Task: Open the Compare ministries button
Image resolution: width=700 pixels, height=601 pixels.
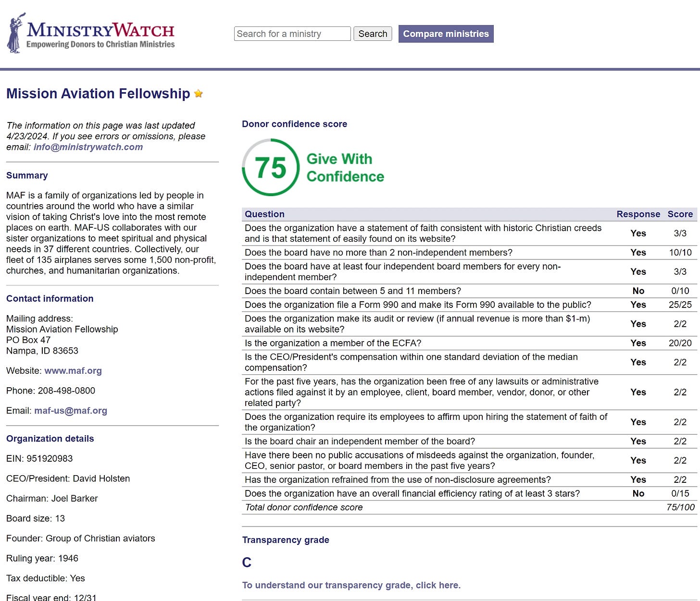Action: click(x=446, y=34)
